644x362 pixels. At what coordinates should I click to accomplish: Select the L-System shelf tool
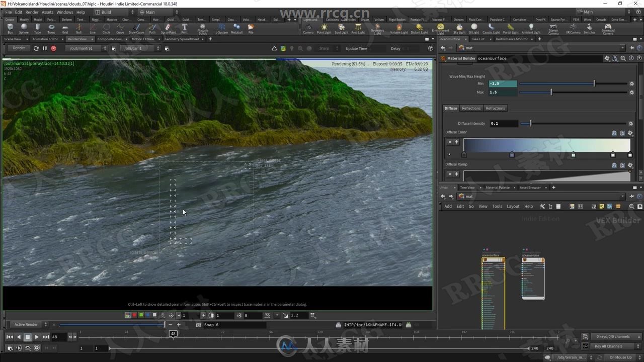click(221, 29)
